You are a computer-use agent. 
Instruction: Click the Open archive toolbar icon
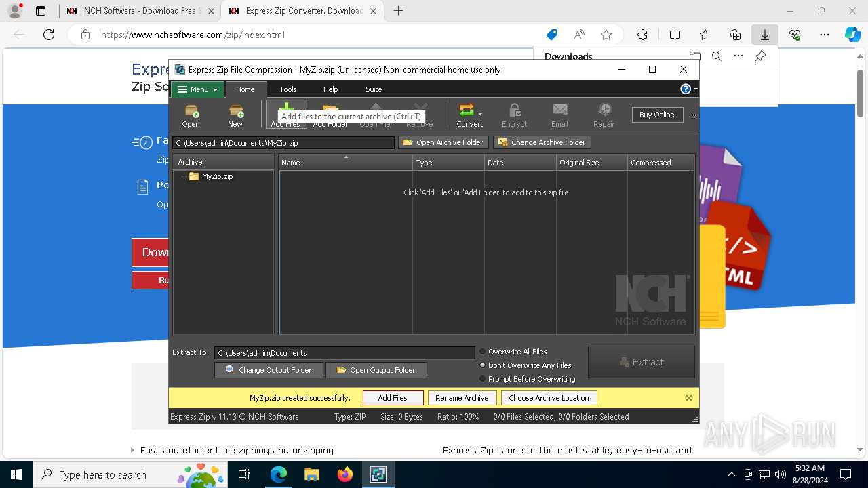191,115
